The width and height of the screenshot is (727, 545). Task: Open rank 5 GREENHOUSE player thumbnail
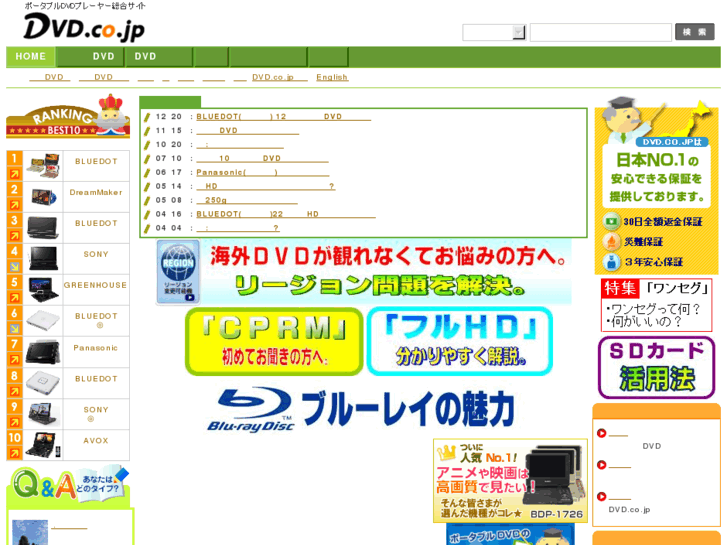[43, 290]
